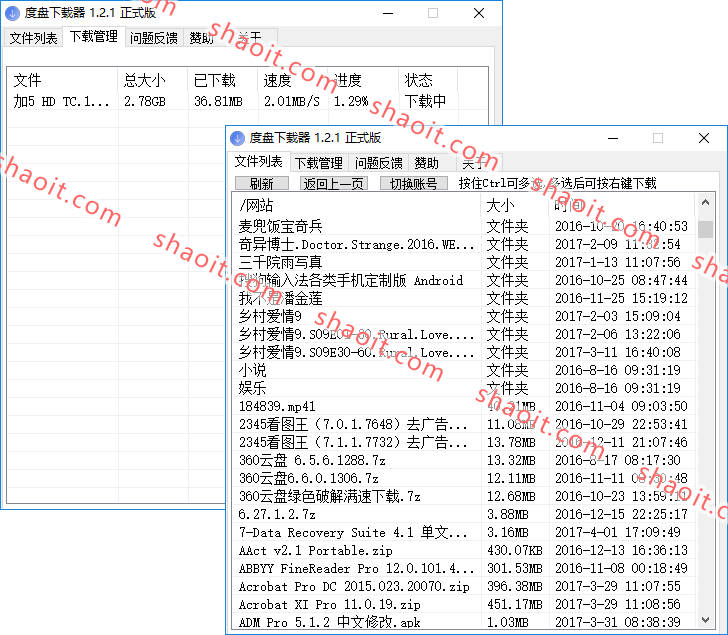Select the 麦兜饭宝奇兵 folder
Screen dimensions: 728x635
point(280,226)
